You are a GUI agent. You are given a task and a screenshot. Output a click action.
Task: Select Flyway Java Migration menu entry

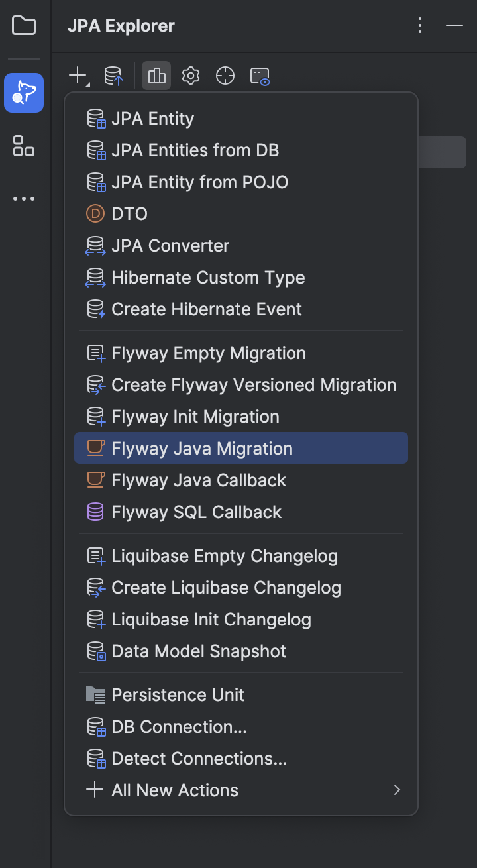point(202,449)
